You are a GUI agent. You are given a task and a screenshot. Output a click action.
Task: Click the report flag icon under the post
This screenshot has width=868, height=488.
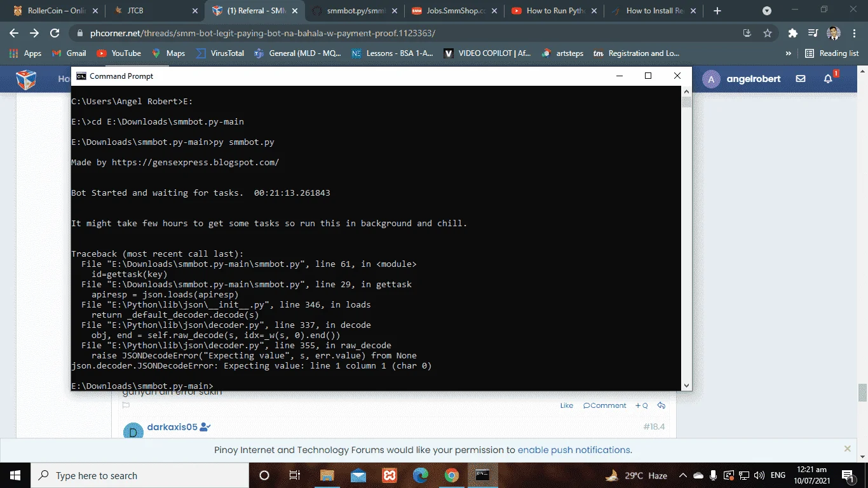pos(126,405)
